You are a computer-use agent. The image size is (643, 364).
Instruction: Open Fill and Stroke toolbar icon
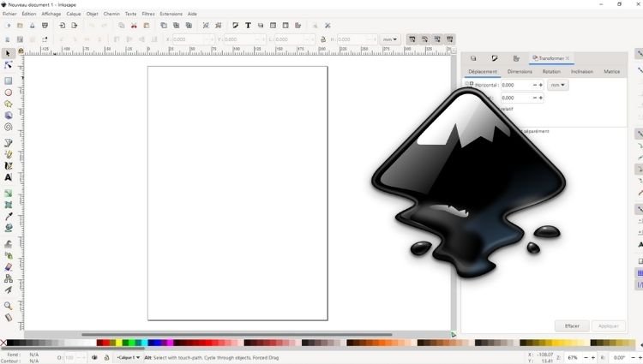(x=236, y=26)
